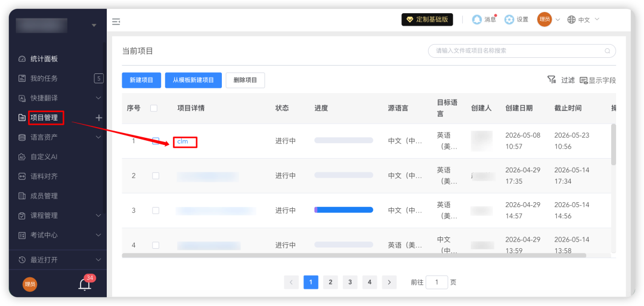Go to previous page arrow
This screenshot has height=306, width=644.
coord(291,282)
